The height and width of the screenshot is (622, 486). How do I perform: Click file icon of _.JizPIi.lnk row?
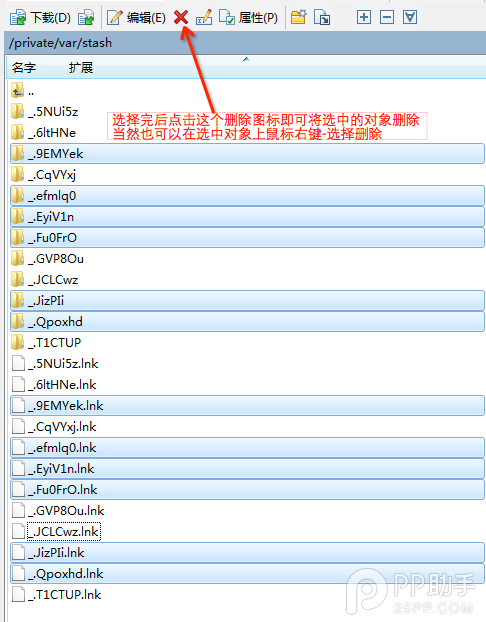[18, 552]
